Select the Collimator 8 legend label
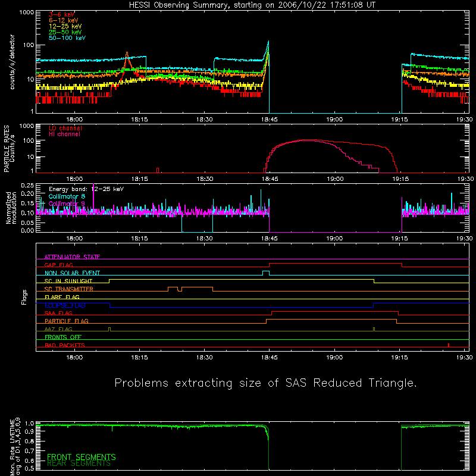This screenshot has width=476, height=476. pyautogui.click(x=67, y=196)
